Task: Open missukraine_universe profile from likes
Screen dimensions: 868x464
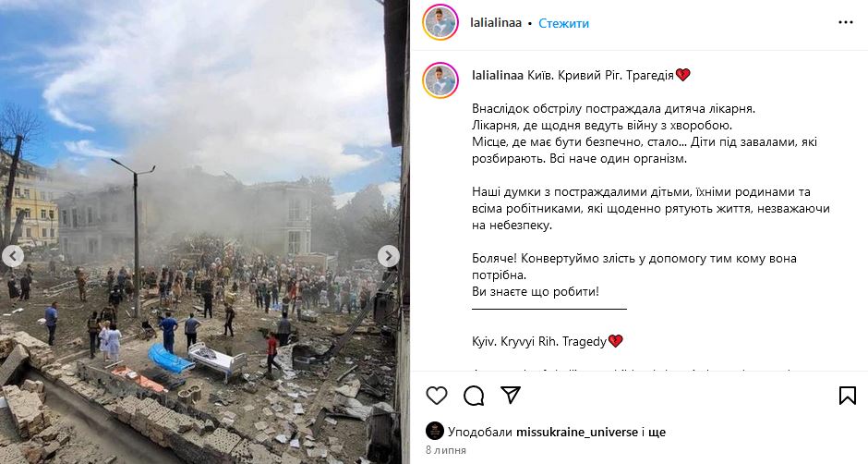Action: [x=577, y=432]
